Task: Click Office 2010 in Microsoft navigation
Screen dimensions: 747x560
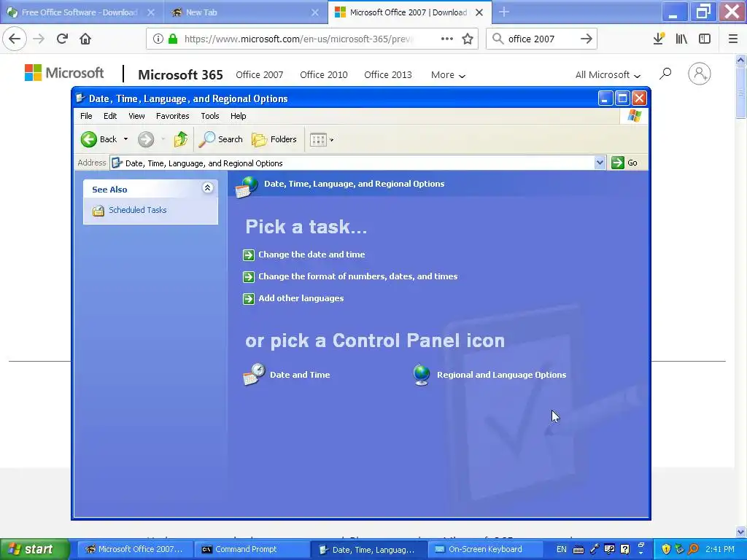Action: click(323, 75)
